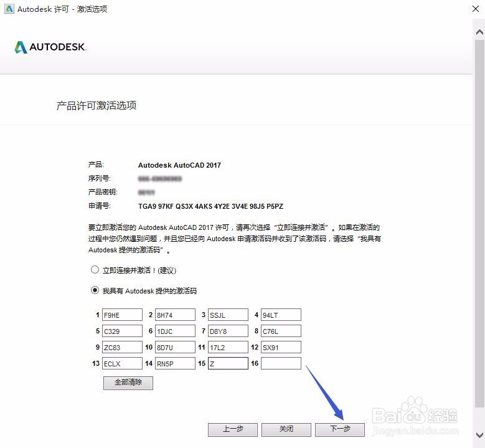Click activation code field 11 containing 17L2
The width and height of the screenshot is (485, 448).
(228, 347)
